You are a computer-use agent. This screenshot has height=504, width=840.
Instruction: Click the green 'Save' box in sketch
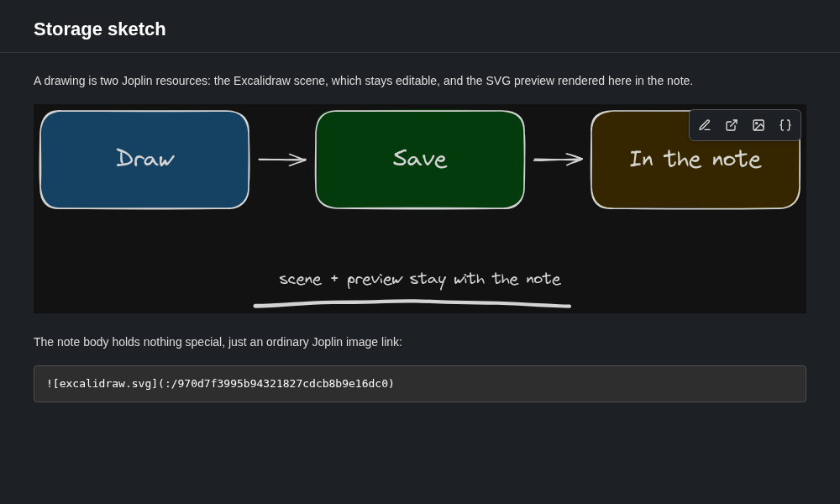pyautogui.click(x=420, y=160)
